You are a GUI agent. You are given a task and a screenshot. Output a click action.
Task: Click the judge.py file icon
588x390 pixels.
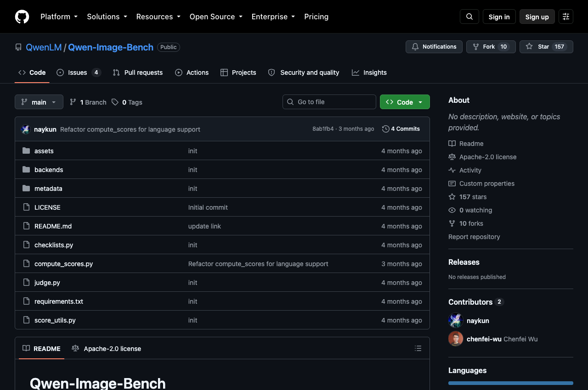[26, 283]
